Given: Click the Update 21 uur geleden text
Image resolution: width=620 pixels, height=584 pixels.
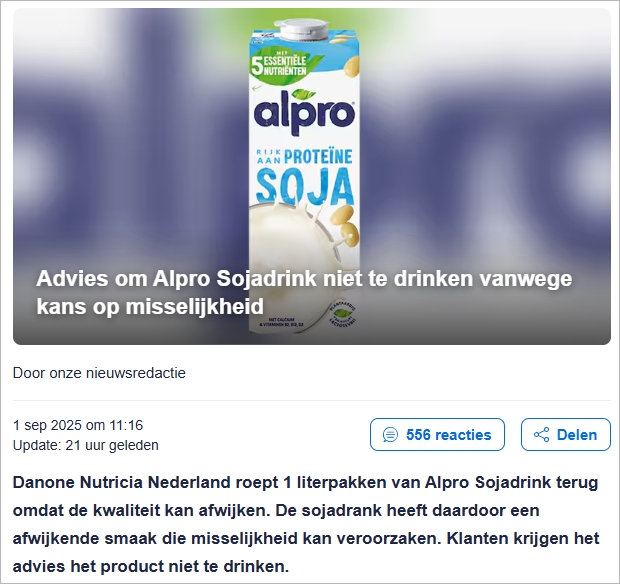Looking at the screenshot, I should click(86, 445).
